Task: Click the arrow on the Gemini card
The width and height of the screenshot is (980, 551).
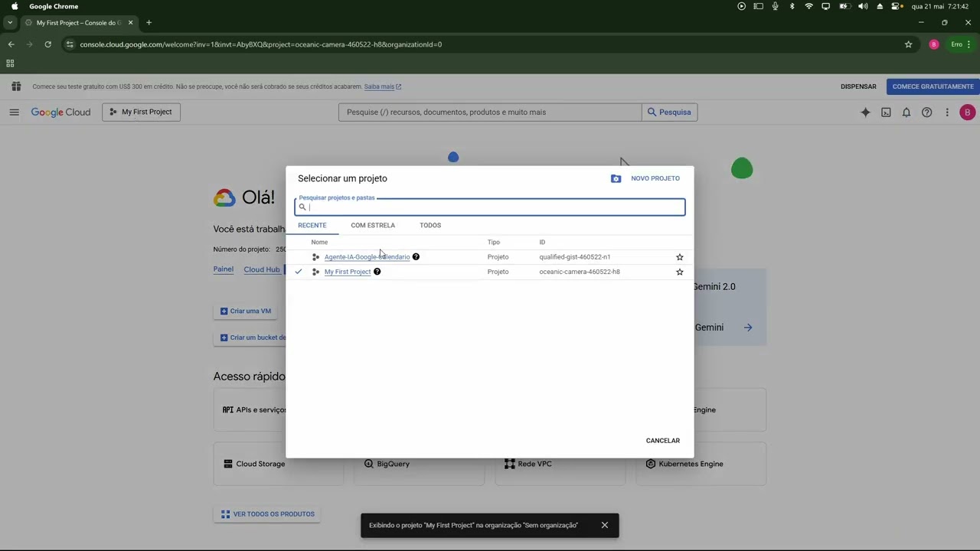Action: 748,328
